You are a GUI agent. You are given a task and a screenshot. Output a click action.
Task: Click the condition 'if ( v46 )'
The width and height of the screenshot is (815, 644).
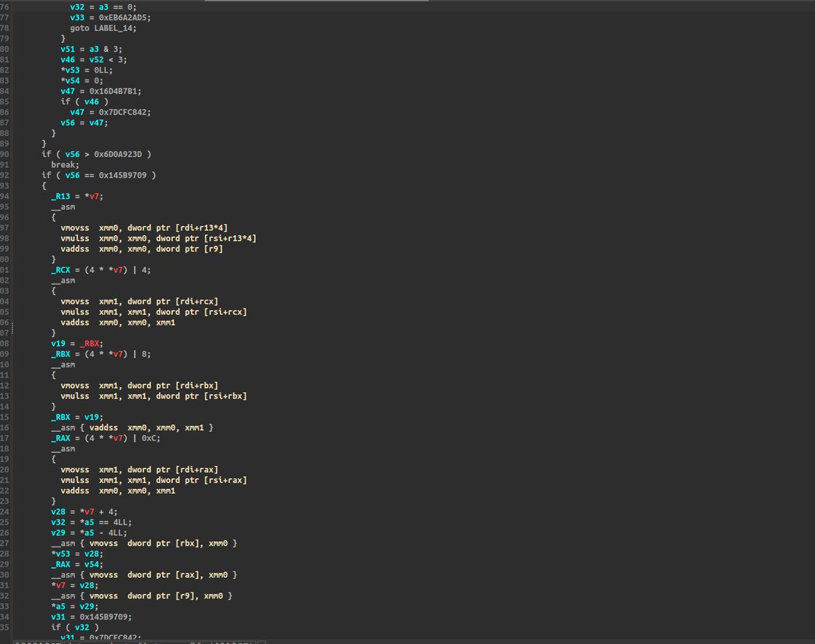coord(84,102)
